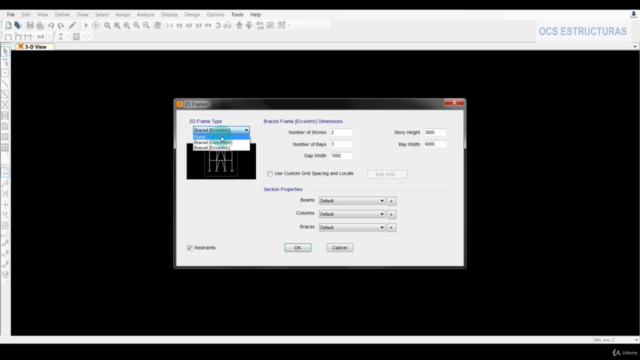The image size is (640, 360).
Task: Enable Use Custom Grid Spacing and Locate
Action: tap(270, 174)
